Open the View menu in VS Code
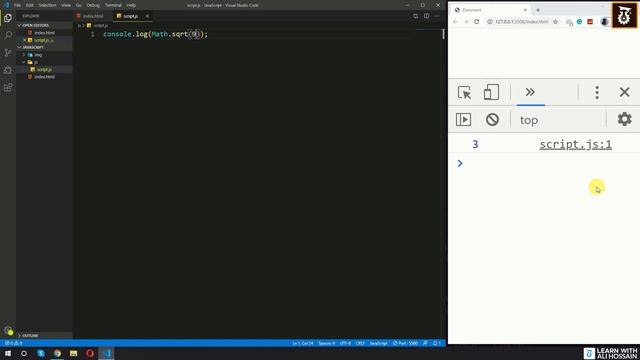The image size is (640, 360). point(66,5)
